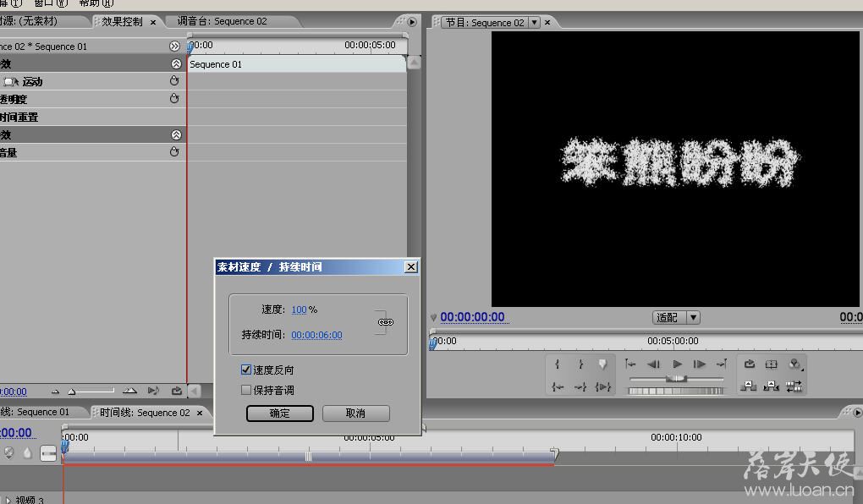
Task: Select the 时间重置 (Time Remapping) row
Action: (93, 118)
